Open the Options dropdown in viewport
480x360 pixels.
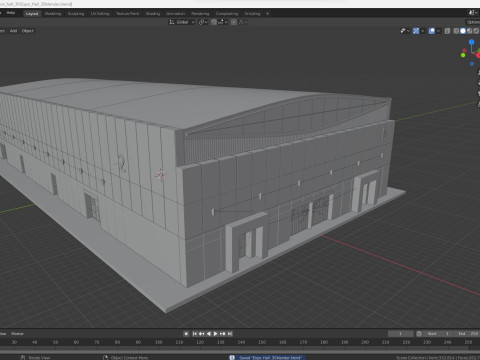pos(473,22)
